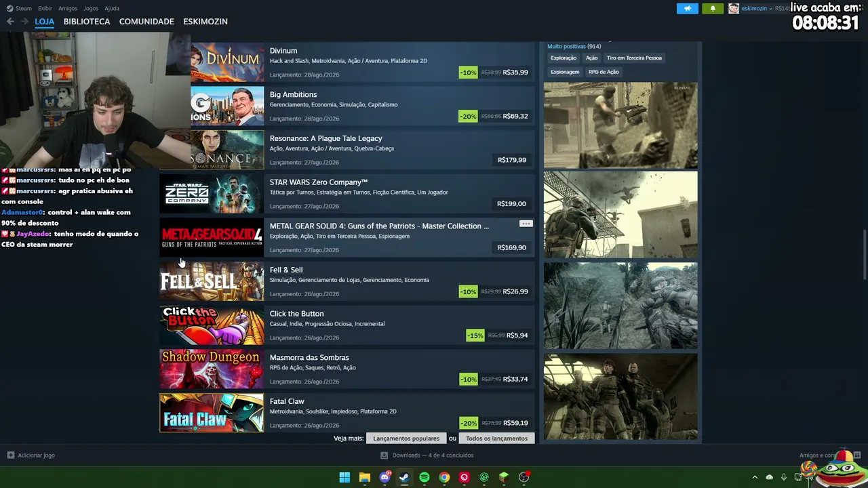868x488 pixels.
Task: Open the Exibir menu
Action: pos(45,8)
